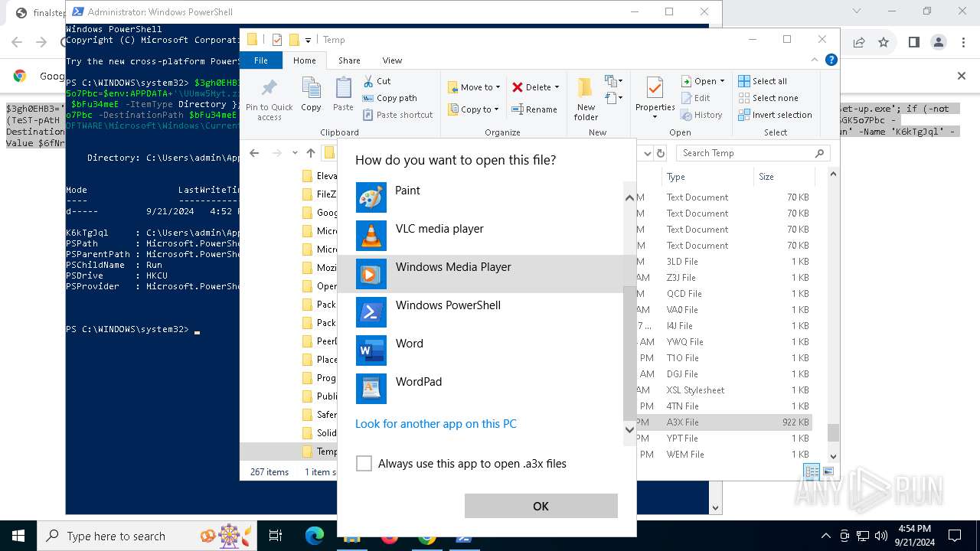
Task: Click Pin to Quick access in ribbon
Action: [x=269, y=99]
